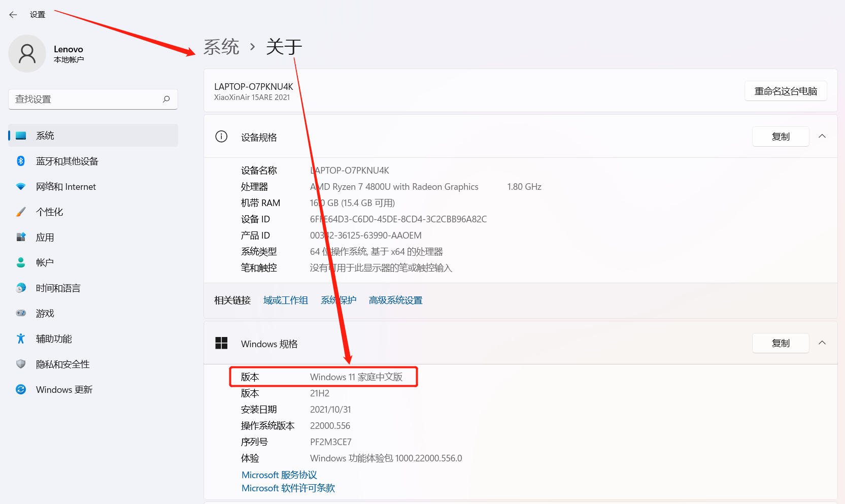The height and width of the screenshot is (504, 845).
Task: Focus the 查找设置 search field
Action: tap(93, 99)
